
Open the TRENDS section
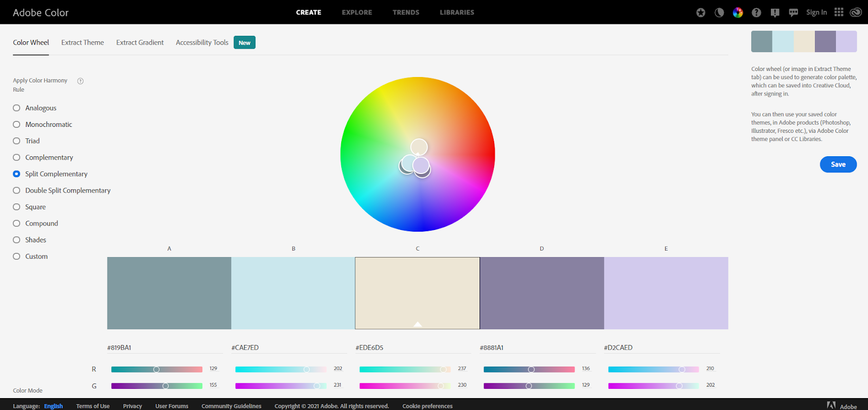pos(406,12)
